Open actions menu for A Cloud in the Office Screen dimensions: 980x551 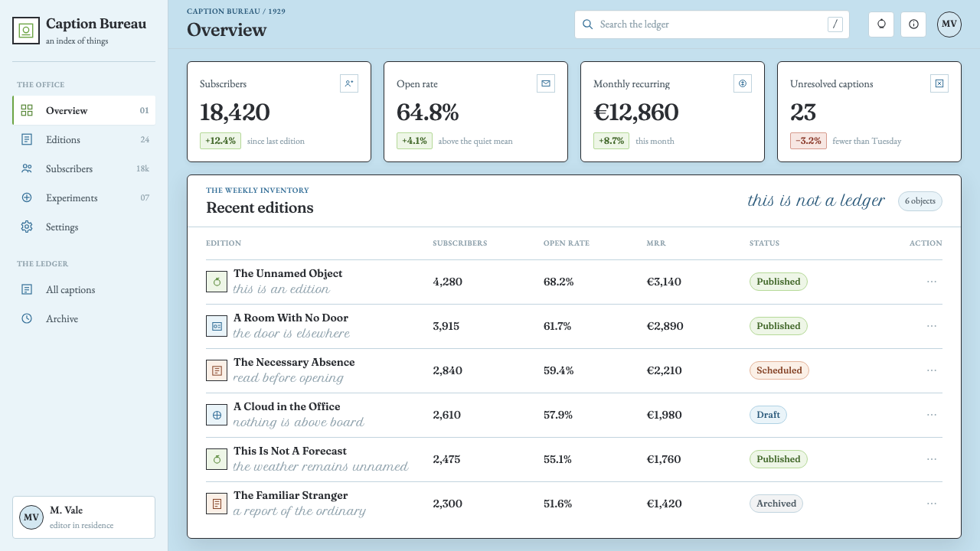point(932,415)
